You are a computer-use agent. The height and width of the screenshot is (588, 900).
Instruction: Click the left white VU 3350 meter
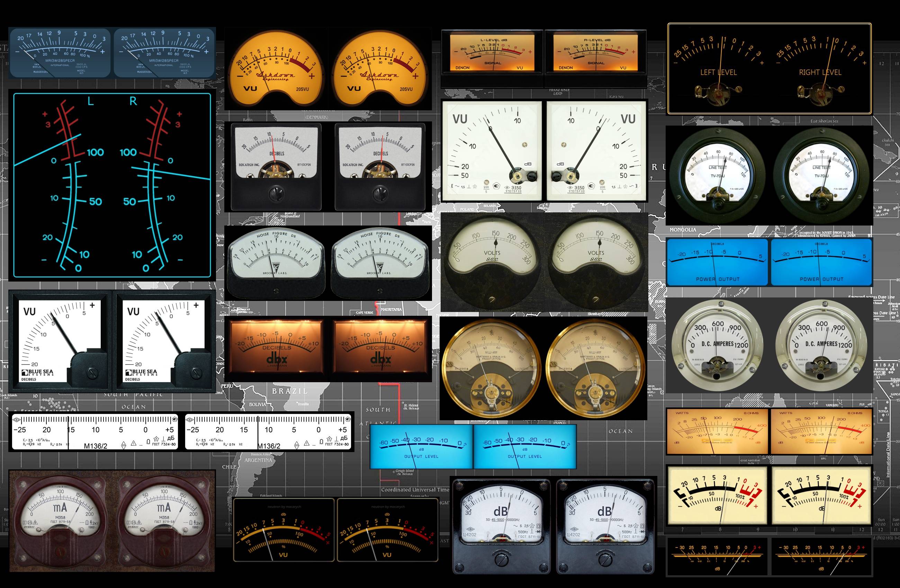tap(492, 150)
